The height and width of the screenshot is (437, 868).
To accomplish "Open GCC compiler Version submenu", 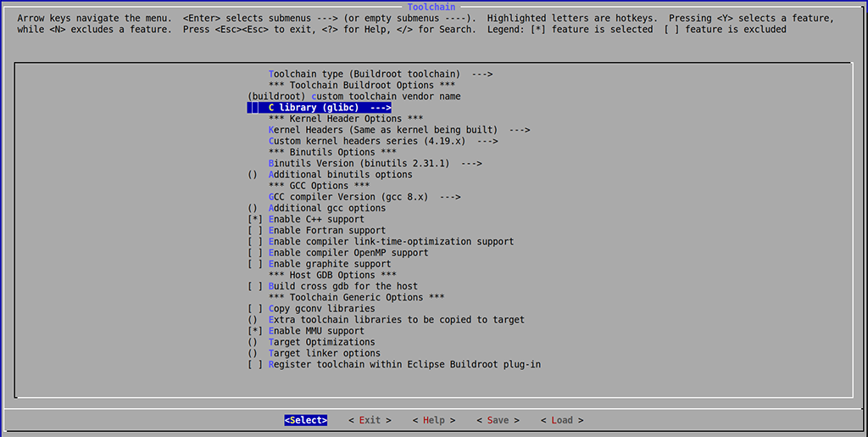I will 364,197.
